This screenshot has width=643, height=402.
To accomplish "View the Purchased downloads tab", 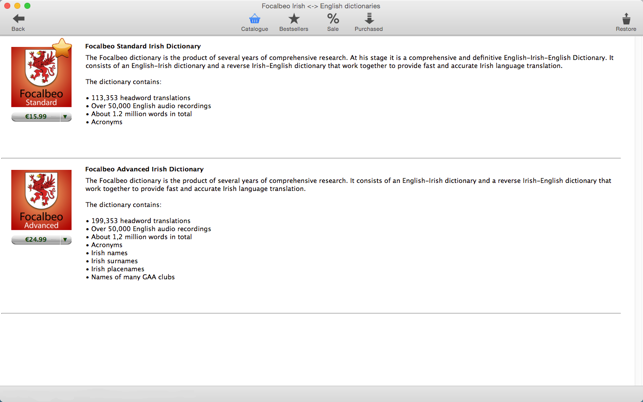I will coord(369,22).
